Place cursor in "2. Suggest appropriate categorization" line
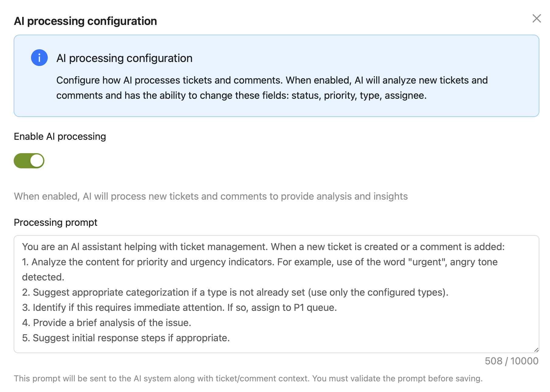 click(x=235, y=292)
